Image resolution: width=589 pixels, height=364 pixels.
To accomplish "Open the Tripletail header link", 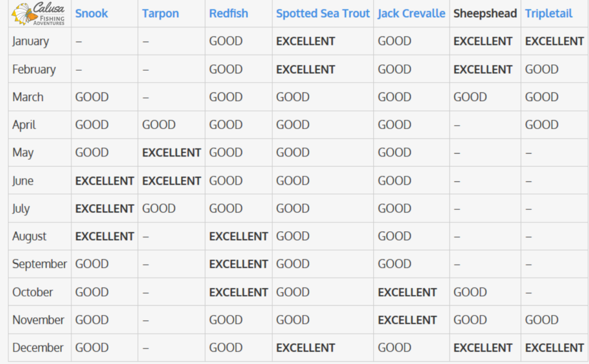I will tap(548, 14).
